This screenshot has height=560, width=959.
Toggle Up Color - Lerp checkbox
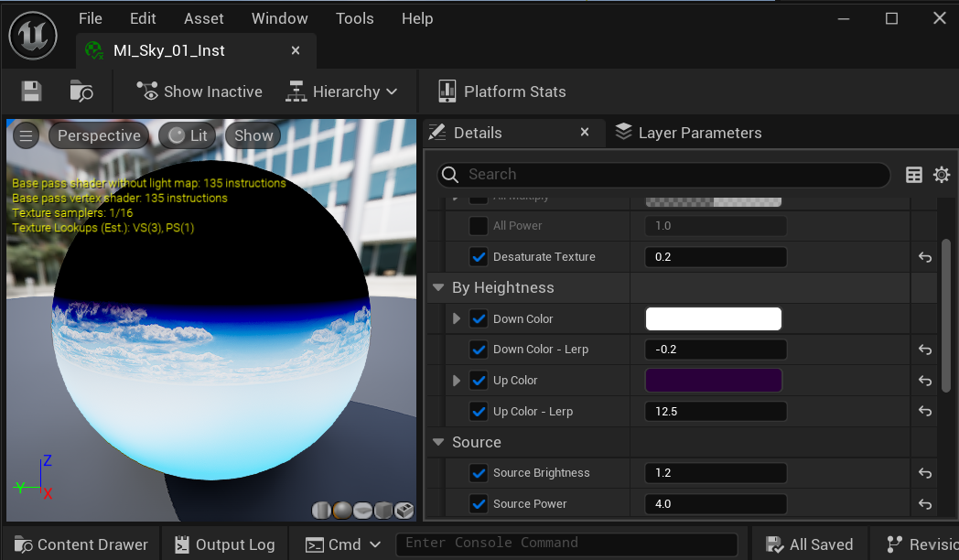tap(479, 412)
